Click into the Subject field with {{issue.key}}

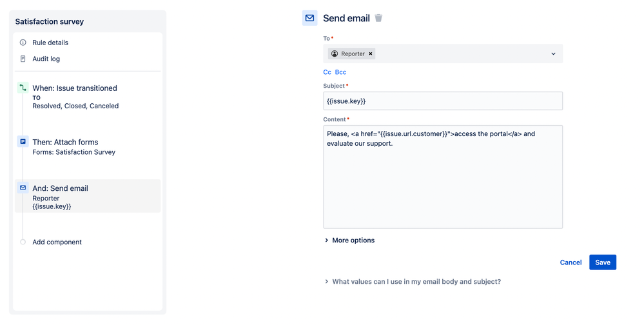click(x=443, y=101)
